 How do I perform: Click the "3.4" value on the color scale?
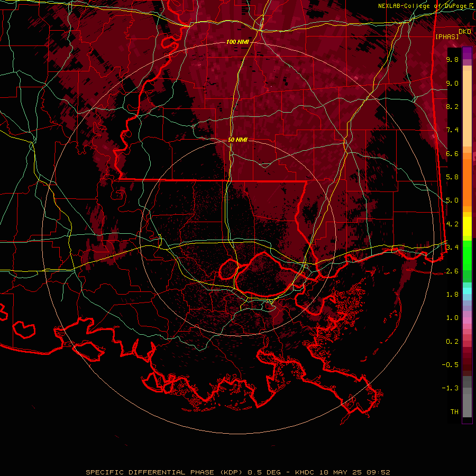(452, 248)
